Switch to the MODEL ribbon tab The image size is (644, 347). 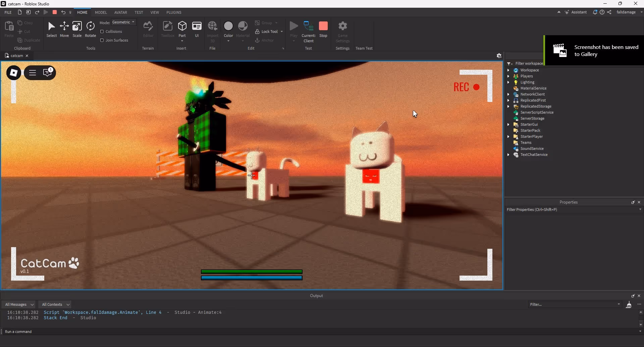(x=101, y=12)
